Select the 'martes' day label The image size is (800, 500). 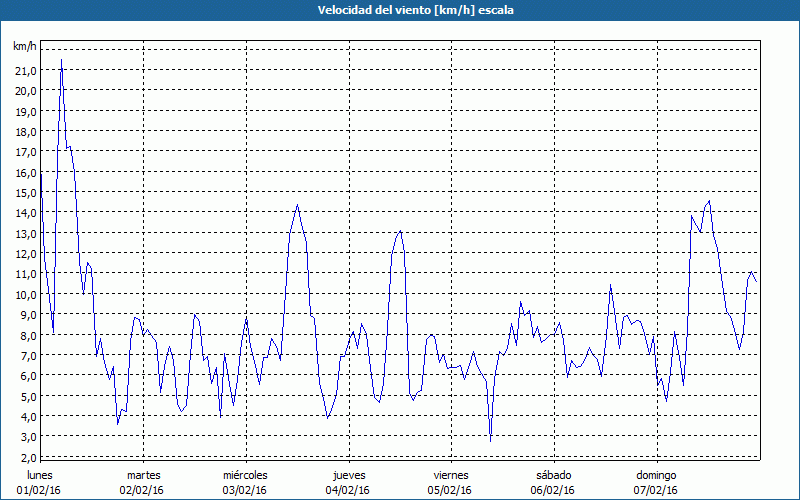tap(143, 475)
